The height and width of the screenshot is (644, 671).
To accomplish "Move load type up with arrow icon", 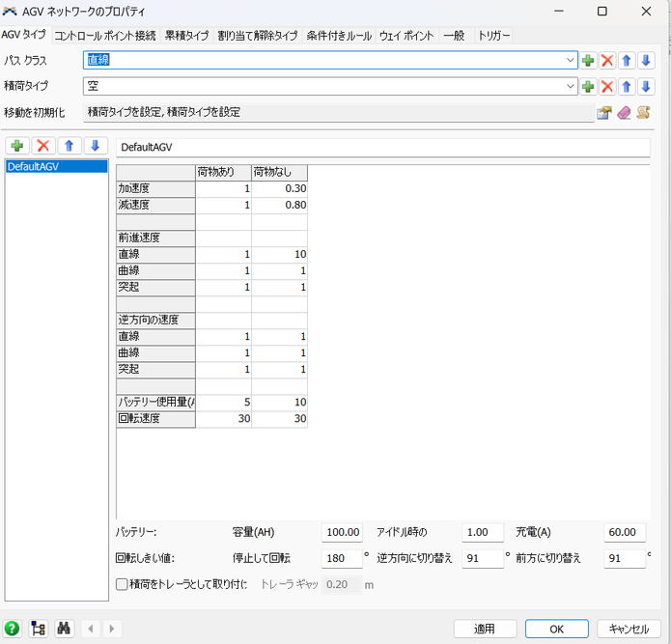I will pos(627,87).
